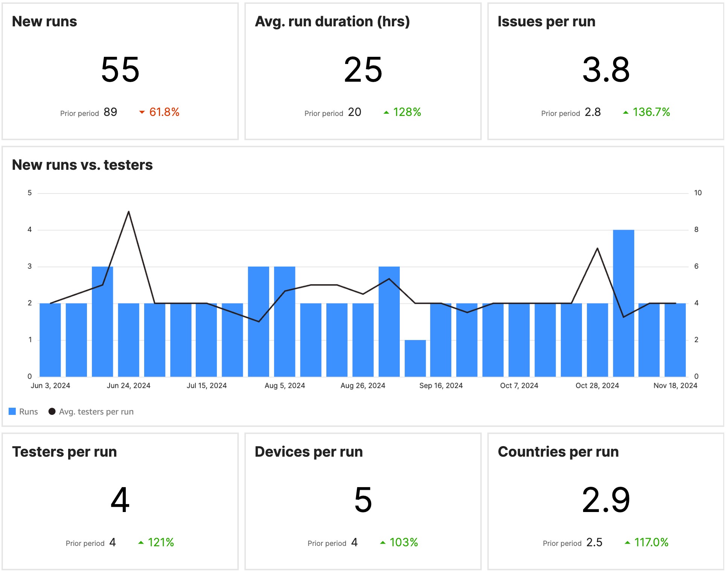Click the black dot for Avg. testers per run
Viewport: 728px width, 573px height.
click(52, 411)
